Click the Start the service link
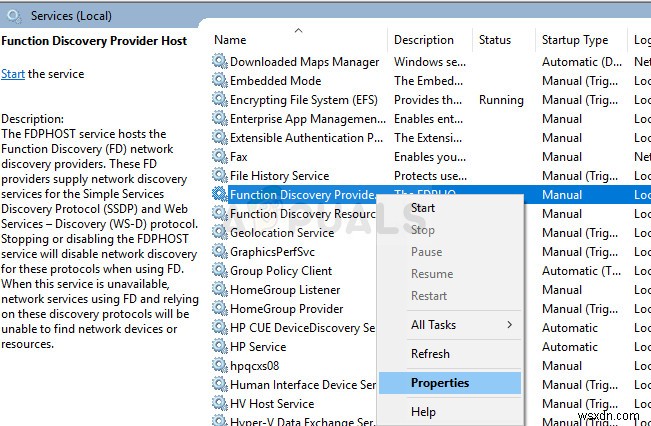Image resolution: width=651 pixels, height=426 pixels. coord(13,74)
